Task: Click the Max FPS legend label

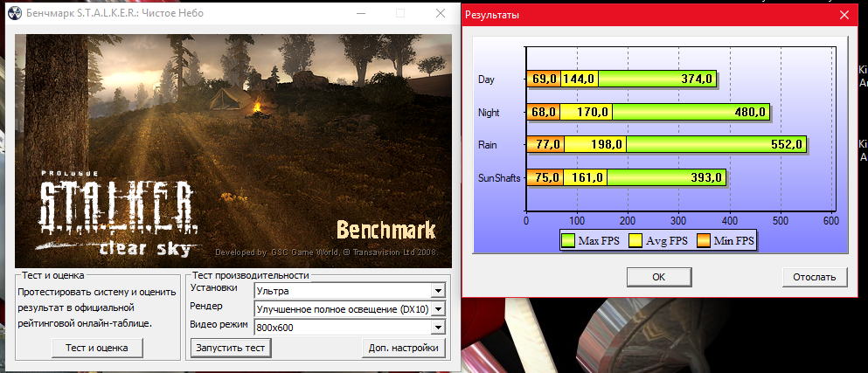Action: 599,241
